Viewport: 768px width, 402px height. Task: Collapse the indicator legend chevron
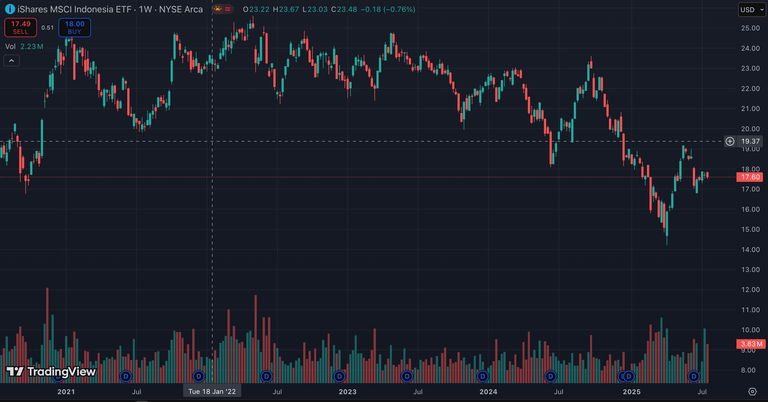pos(13,61)
